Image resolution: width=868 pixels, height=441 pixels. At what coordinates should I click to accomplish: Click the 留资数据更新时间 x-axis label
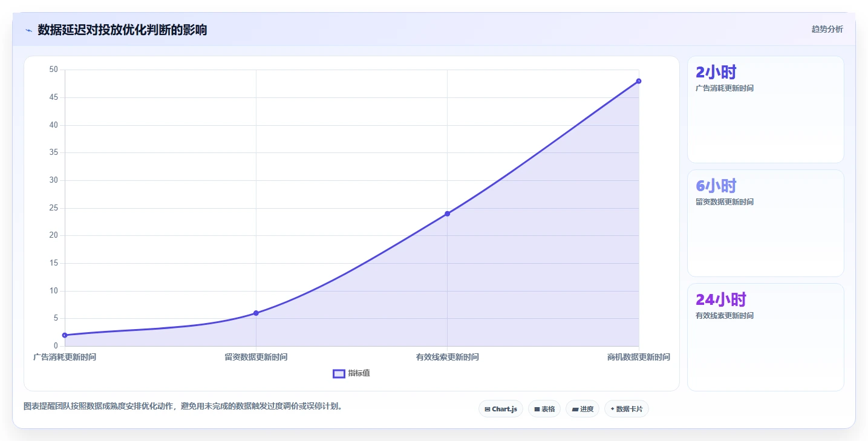pos(256,357)
